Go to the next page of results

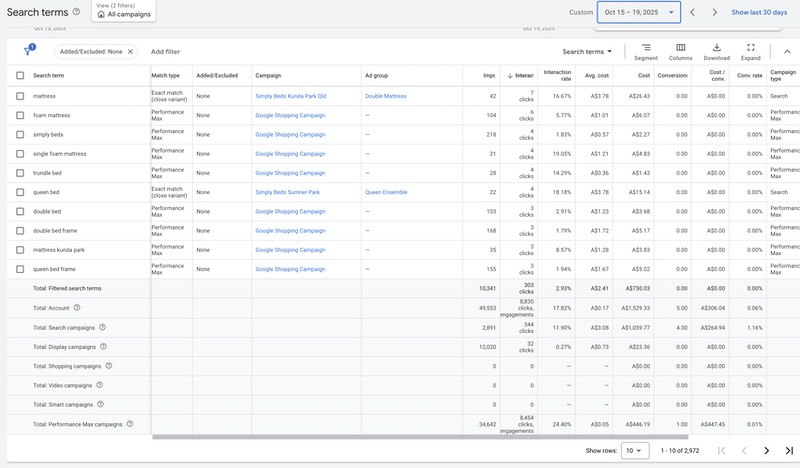click(766, 451)
